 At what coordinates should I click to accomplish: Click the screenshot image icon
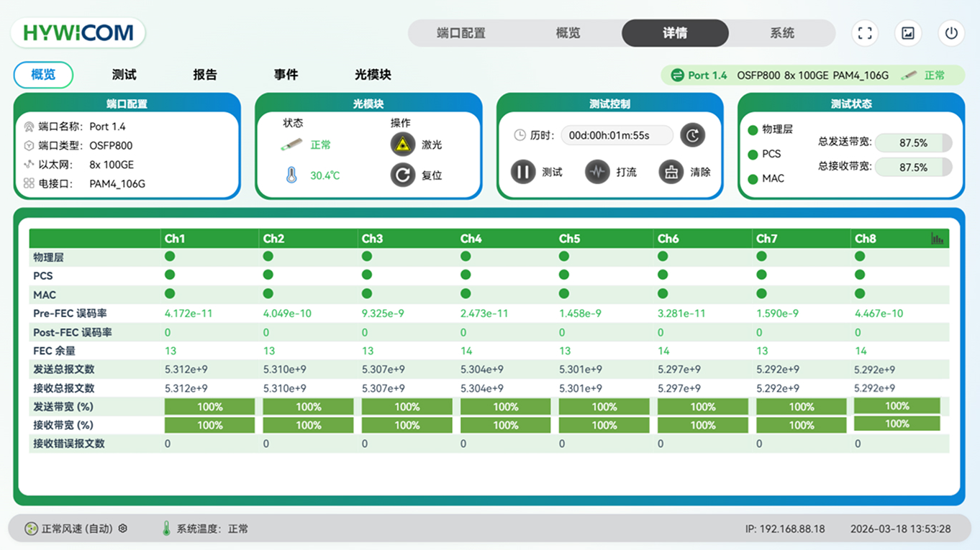pos(908,33)
